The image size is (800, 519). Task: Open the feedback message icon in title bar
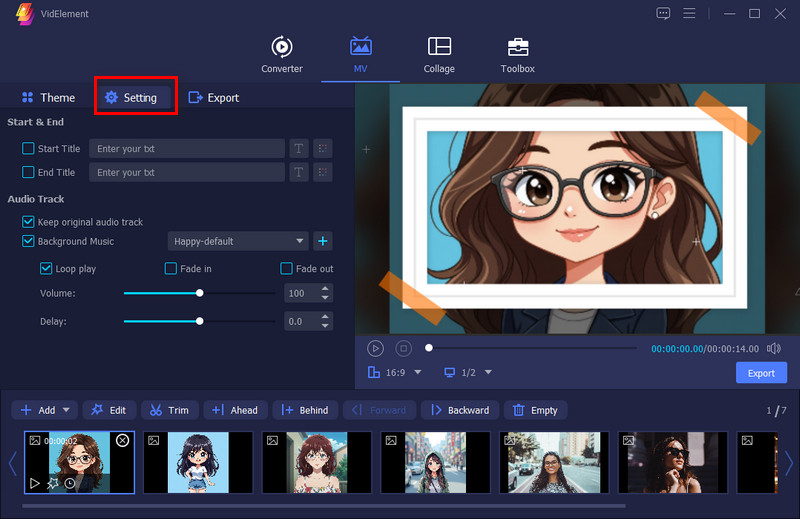click(x=663, y=13)
